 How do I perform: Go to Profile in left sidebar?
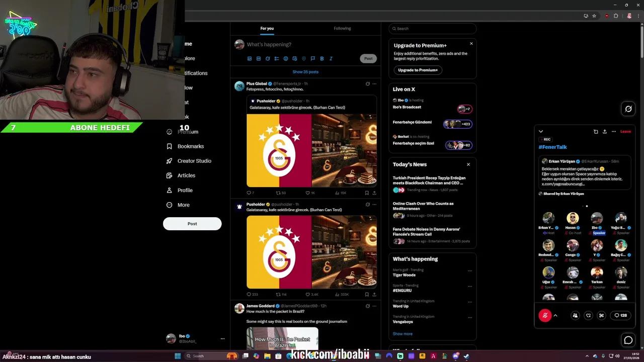(x=180, y=190)
